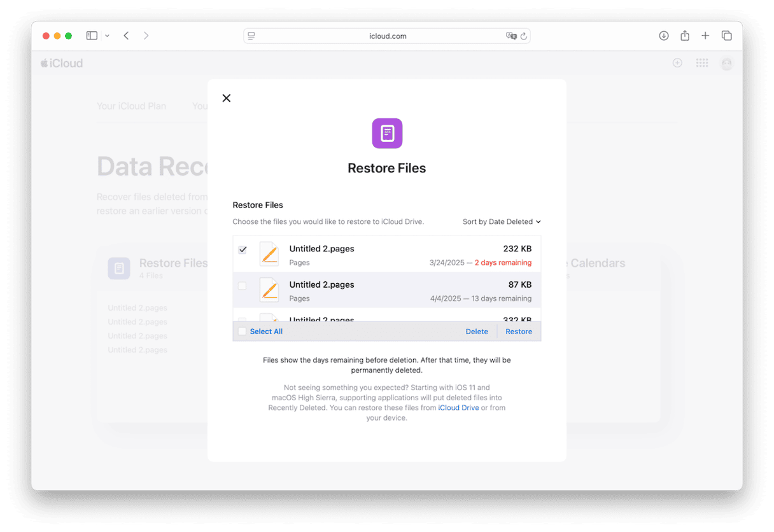Open the Sort by Date Deleted dropdown

[502, 221]
